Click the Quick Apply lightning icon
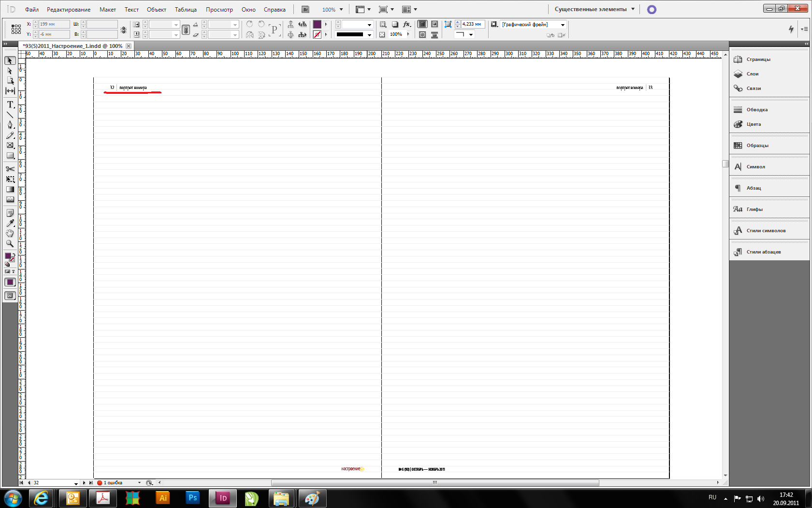The width and height of the screenshot is (812, 508). click(791, 29)
